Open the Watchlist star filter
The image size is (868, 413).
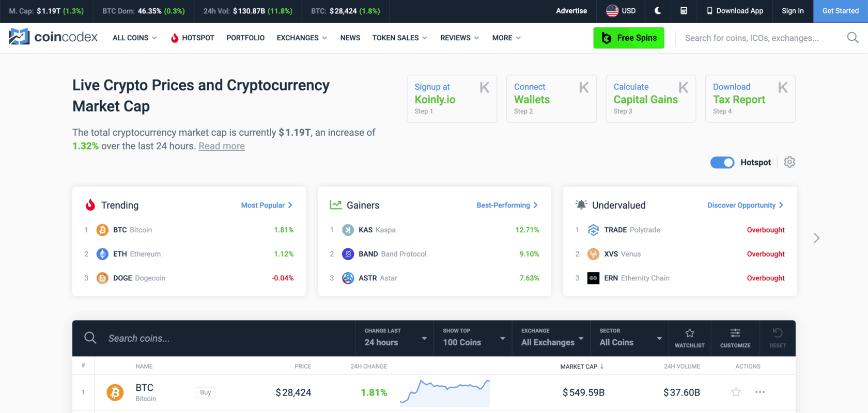[690, 338]
